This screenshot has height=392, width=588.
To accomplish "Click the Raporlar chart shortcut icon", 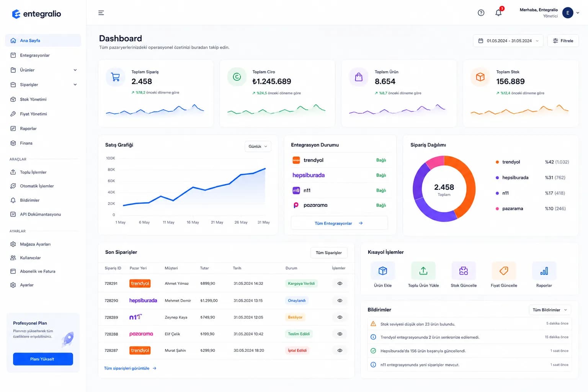I will coord(544,271).
